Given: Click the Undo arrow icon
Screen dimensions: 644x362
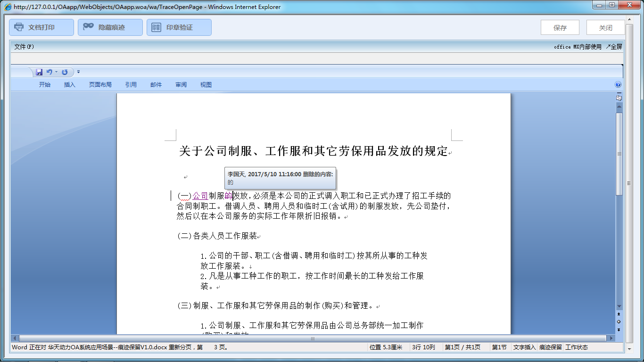Looking at the screenshot, I should point(49,72).
